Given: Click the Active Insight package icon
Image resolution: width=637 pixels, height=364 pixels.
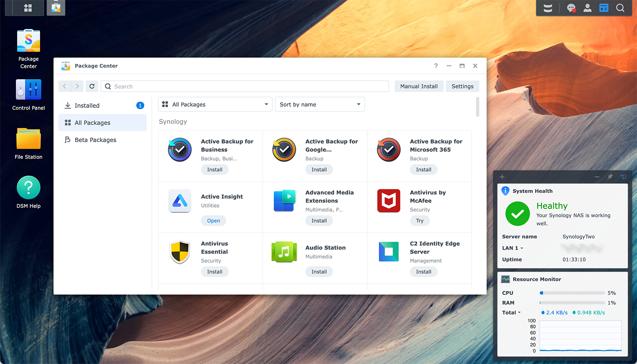Looking at the screenshot, I should point(180,201).
